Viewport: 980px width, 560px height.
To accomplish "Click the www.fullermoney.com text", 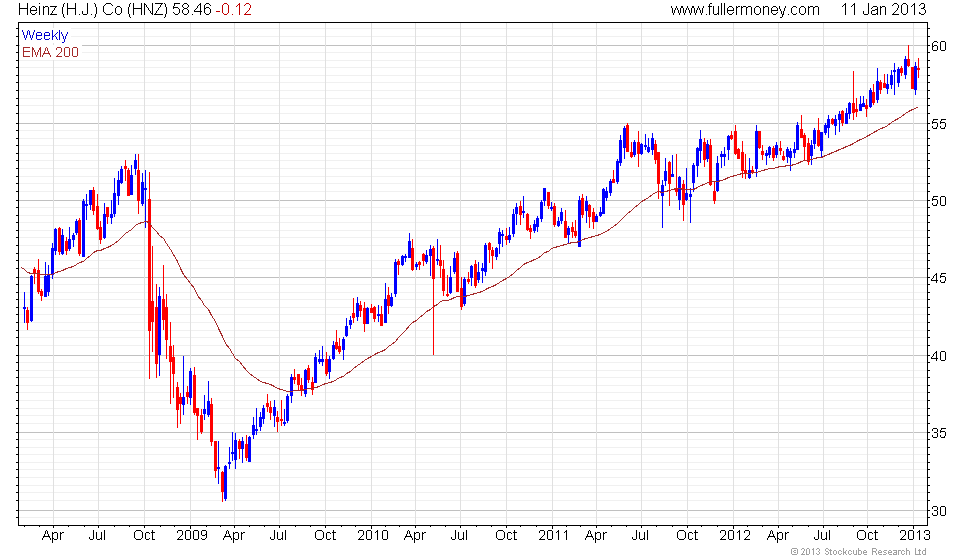I will [x=745, y=9].
